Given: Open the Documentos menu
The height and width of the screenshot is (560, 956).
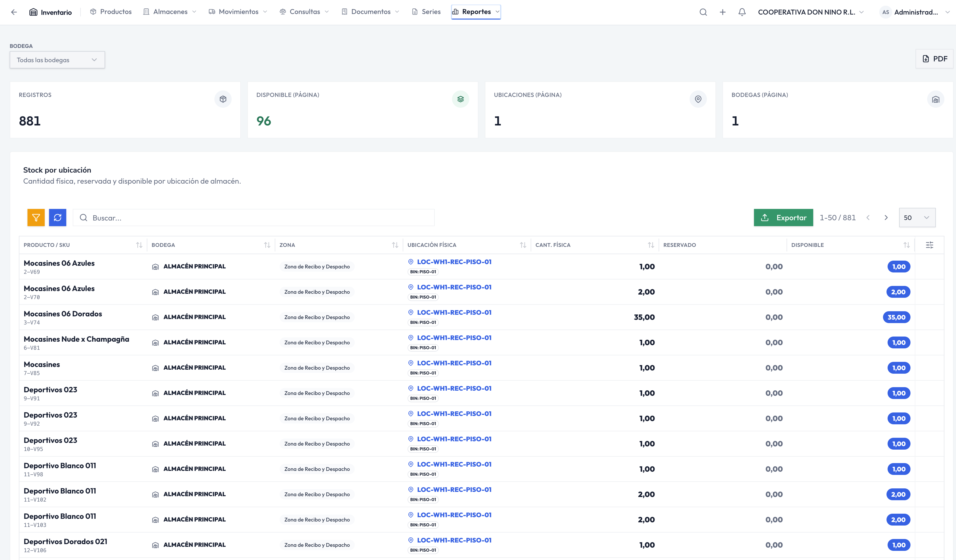Looking at the screenshot, I should pos(371,12).
